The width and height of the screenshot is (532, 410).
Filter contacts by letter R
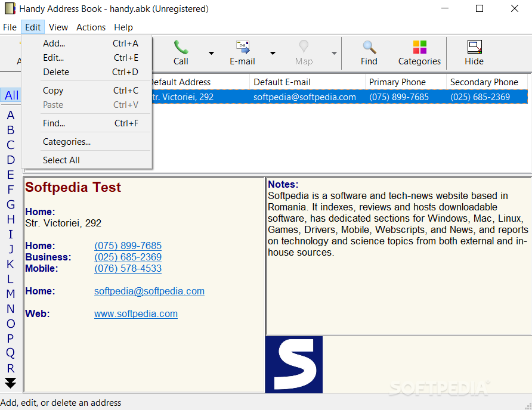11,368
